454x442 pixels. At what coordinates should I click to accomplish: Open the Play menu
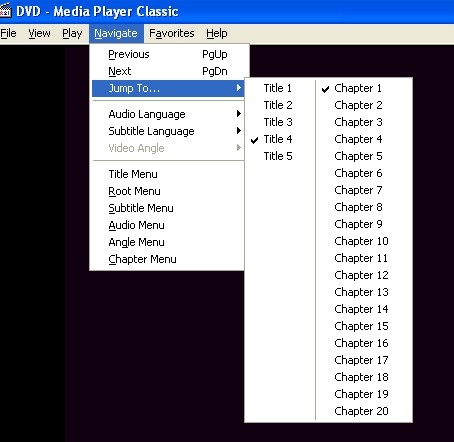tap(72, 33)
